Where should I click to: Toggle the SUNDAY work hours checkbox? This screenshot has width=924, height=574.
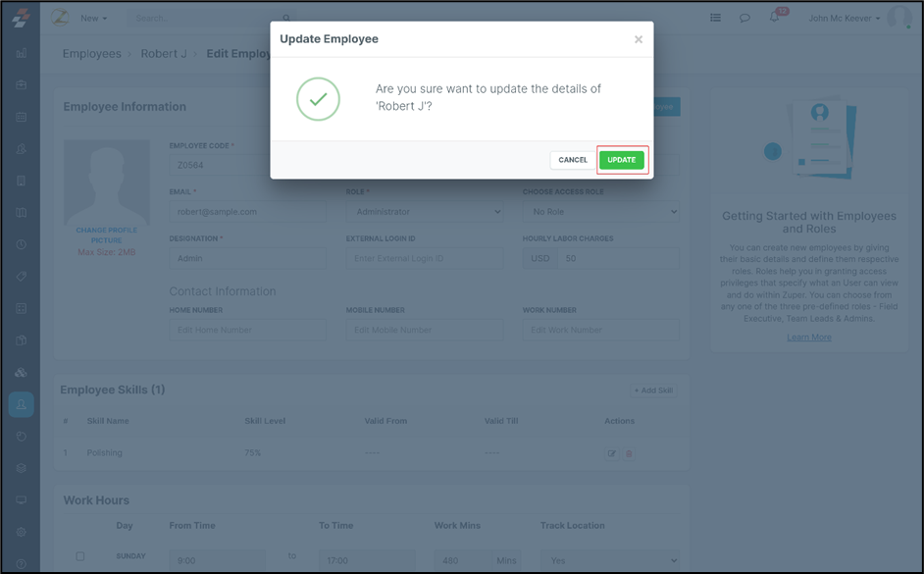click(x=80, y=555)
